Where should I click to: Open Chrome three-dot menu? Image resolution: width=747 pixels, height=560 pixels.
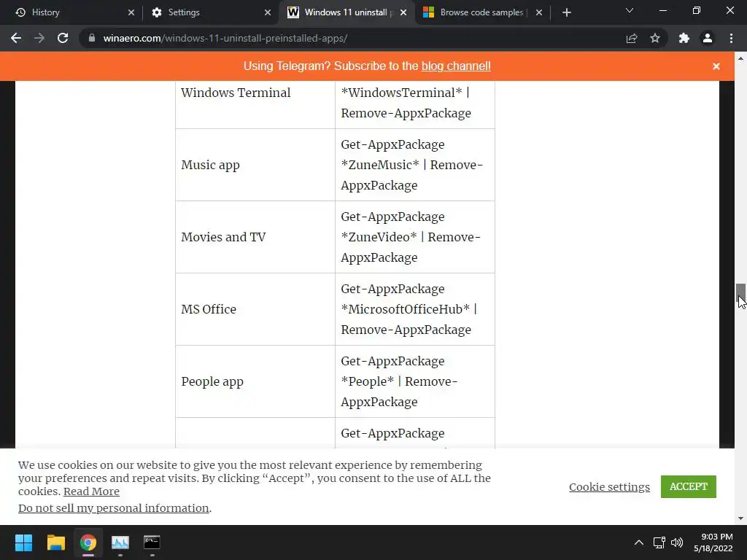click(x=731, y=38)
